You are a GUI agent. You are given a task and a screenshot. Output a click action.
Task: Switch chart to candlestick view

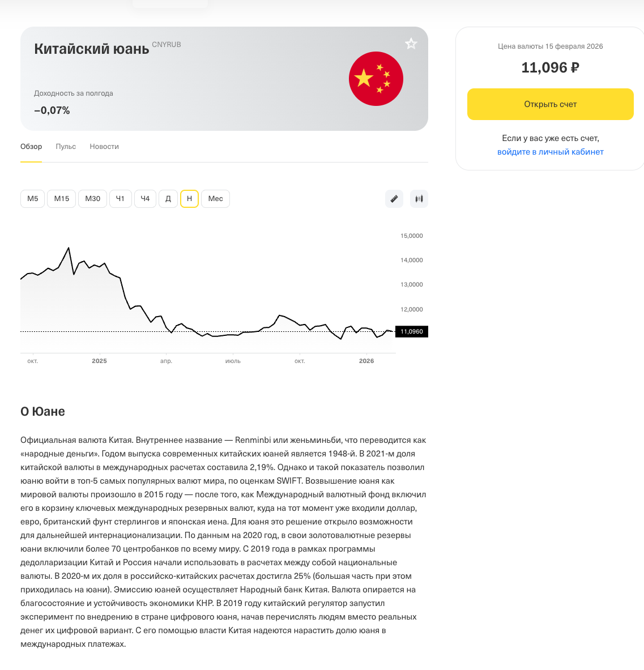point(419,199)
